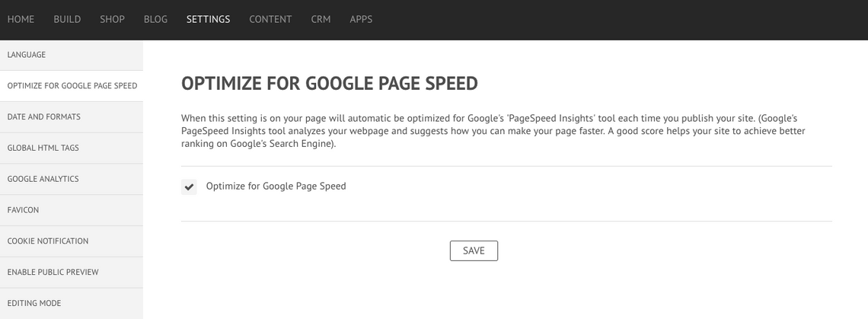Open the HOME menu item
868x319 pixels.
pyautogui.click(x=21, y=19)
